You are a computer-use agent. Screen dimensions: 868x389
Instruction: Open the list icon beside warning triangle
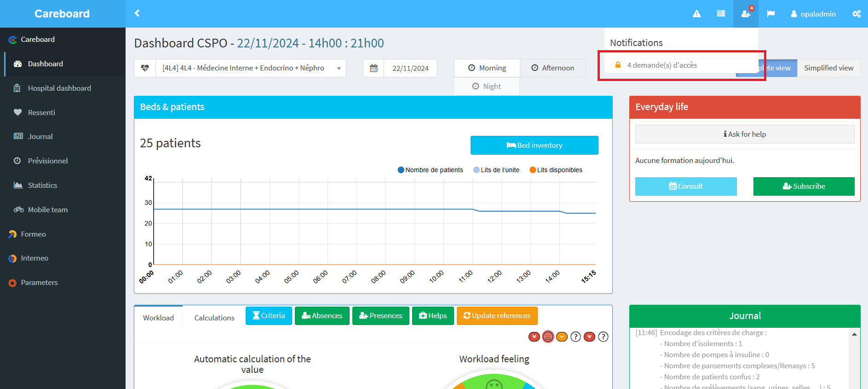pyautogui.click(x=721, y=14)
